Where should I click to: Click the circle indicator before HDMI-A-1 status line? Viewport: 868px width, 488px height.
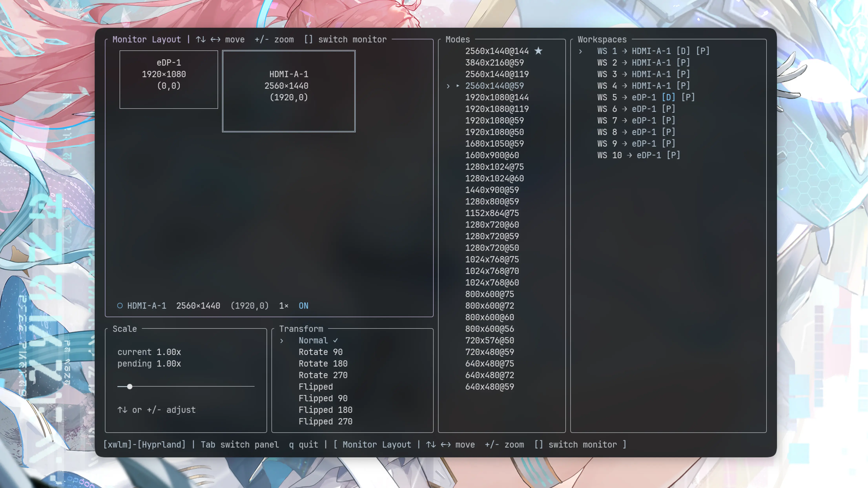click(x=120, y=305)
